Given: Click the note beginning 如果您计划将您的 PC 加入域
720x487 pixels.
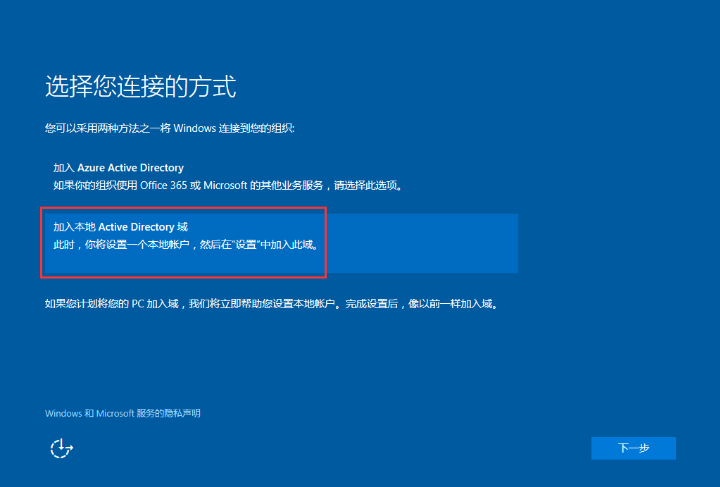Looking at the screenshot, I should [x=272, y=303].
